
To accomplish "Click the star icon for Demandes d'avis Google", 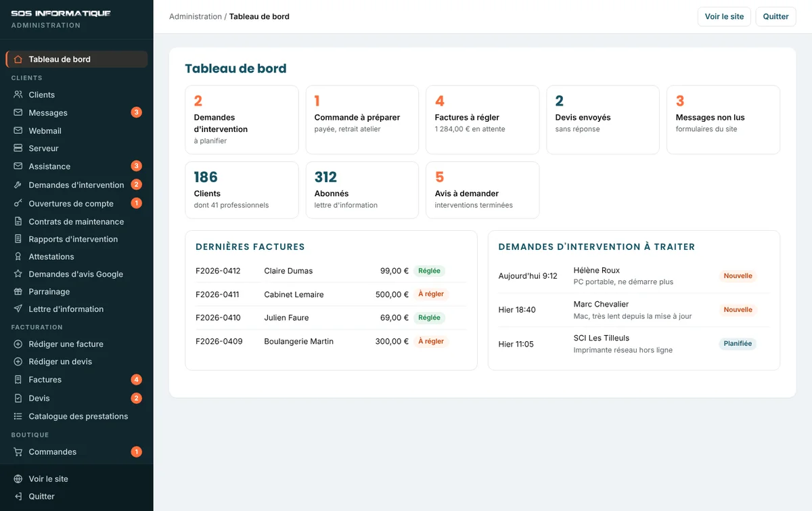I will click(18, 274).
